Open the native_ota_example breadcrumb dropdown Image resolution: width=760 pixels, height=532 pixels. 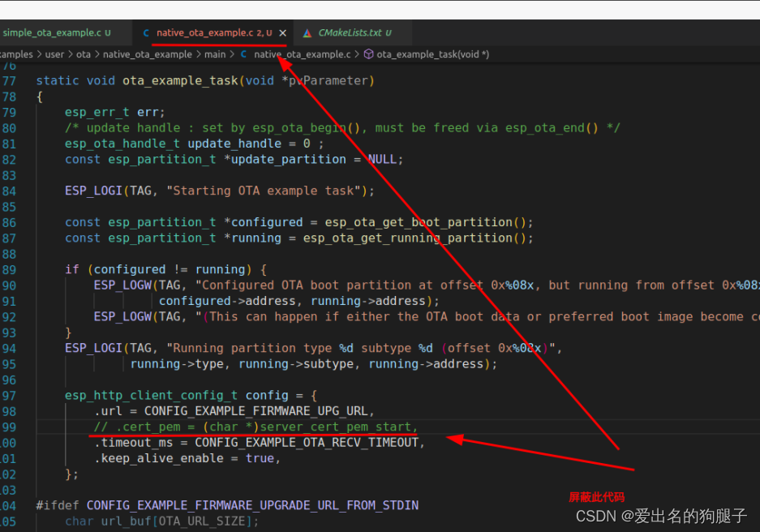[x=148, y=54]
